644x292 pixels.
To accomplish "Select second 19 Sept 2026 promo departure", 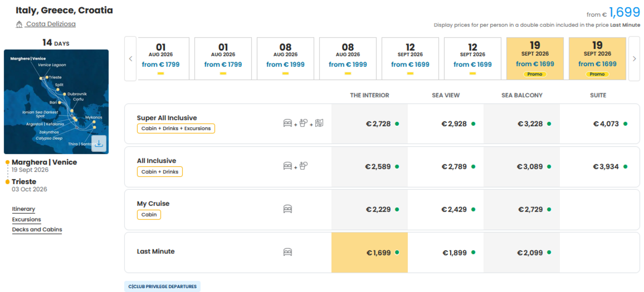I will 597,58.
